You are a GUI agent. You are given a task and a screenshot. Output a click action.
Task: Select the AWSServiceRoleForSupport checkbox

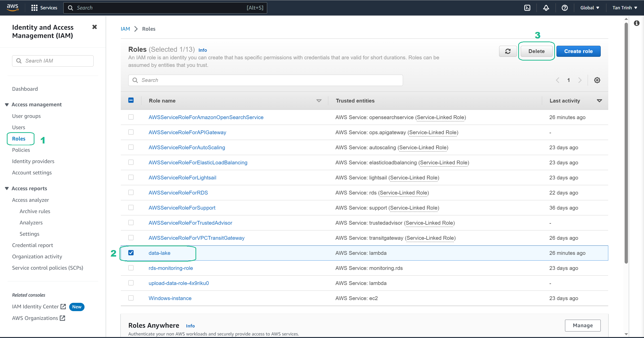coord(131,208)
